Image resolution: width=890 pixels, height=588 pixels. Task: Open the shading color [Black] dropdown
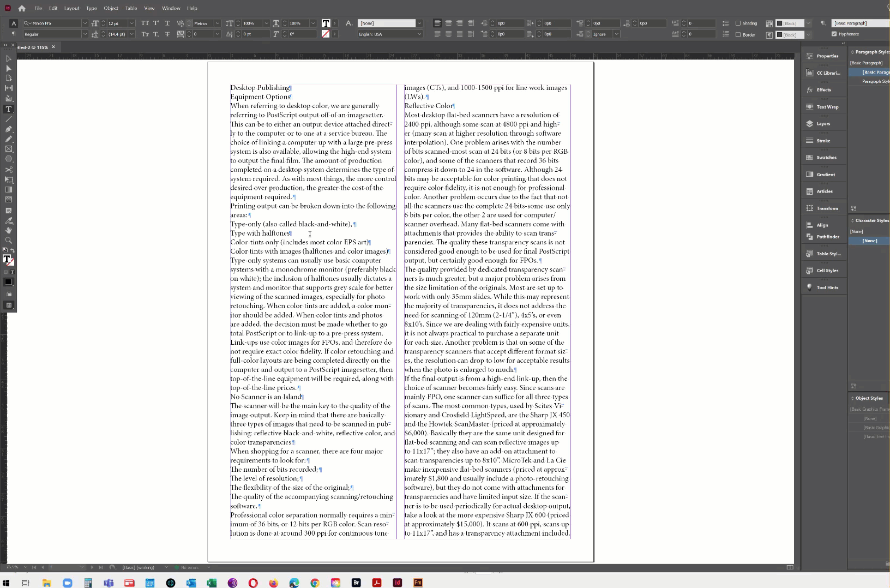808,23
